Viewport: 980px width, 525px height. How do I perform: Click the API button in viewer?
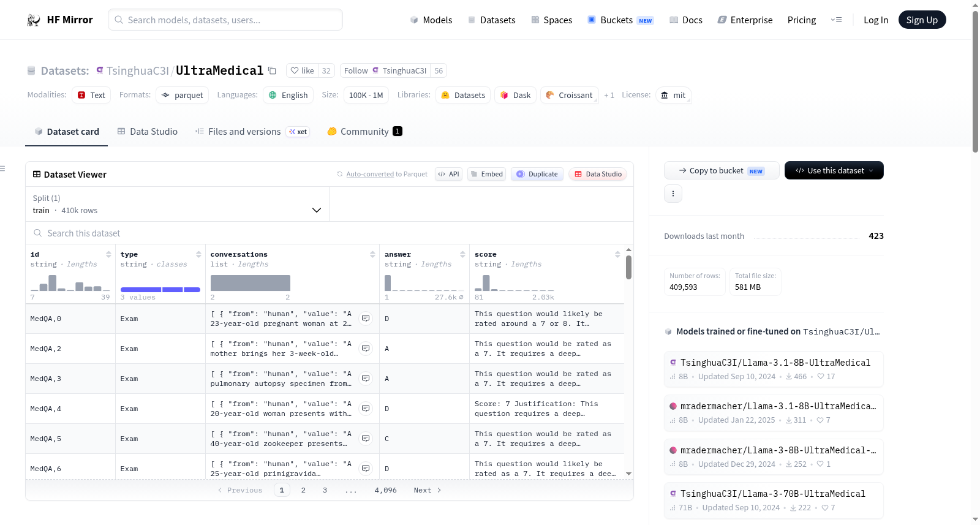click(x=448, y=174)
